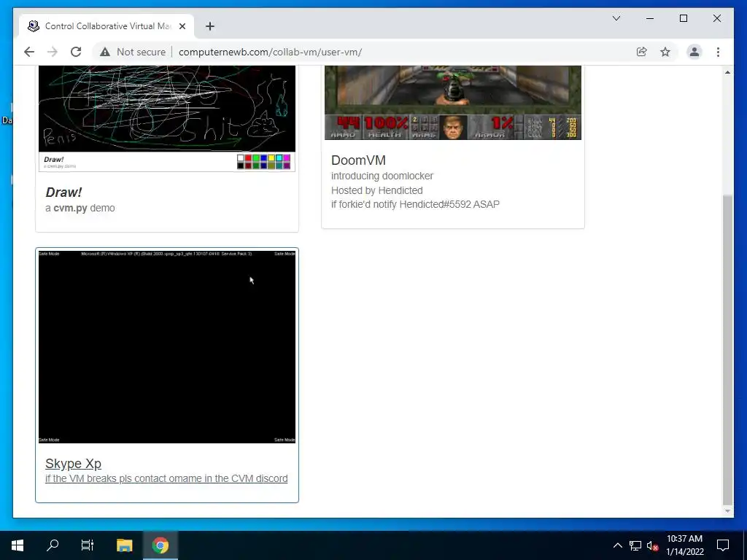
Task: Click the address bar URL
Action: pyautogui.click(x=270, y=52)
